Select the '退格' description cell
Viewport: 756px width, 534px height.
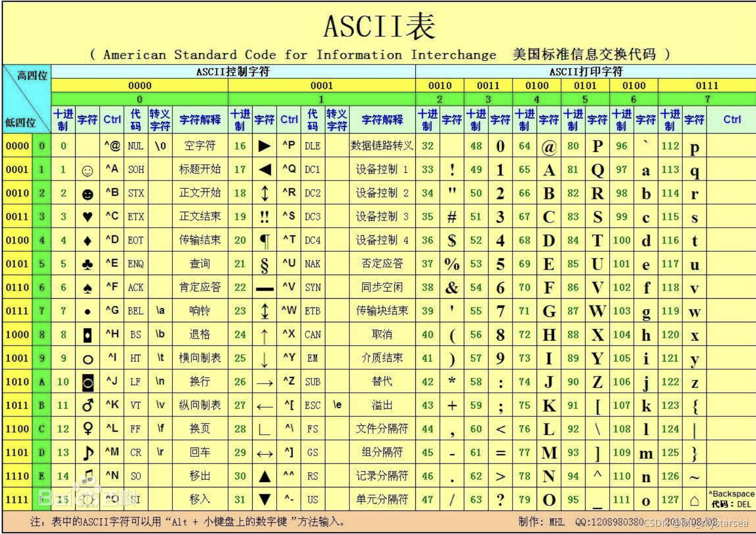point(199,335)
